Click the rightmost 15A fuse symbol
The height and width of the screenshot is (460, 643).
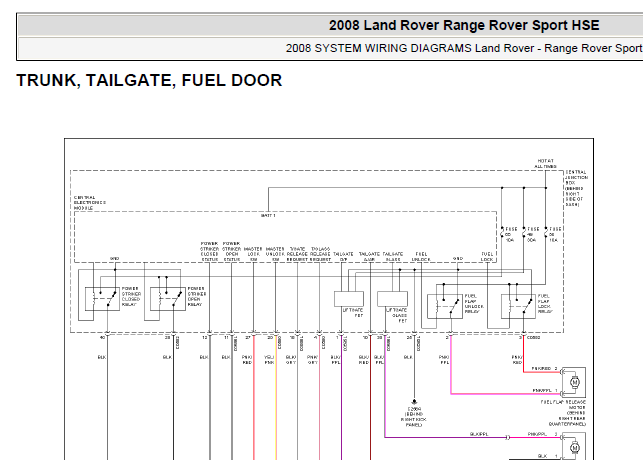(x=546, y=233)
